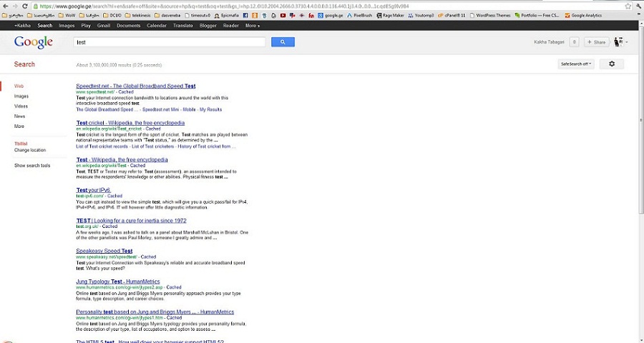The height and width of the screenshot is (343, 644).
Task: Open the Rage Maker bookmark
Action: click(x=391, y=16)
